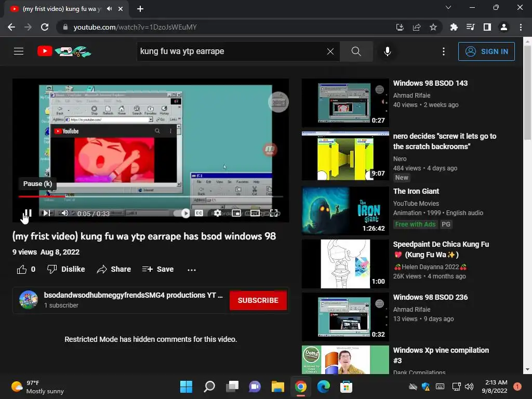Search with your voice microphone
The image size is (532, 399).
[387, 51]
